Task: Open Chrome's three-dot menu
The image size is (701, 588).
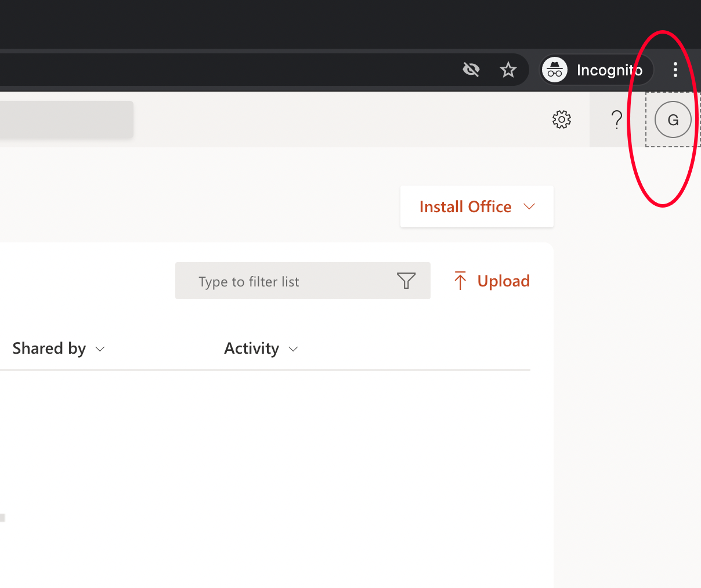Action: coord(675,70)
